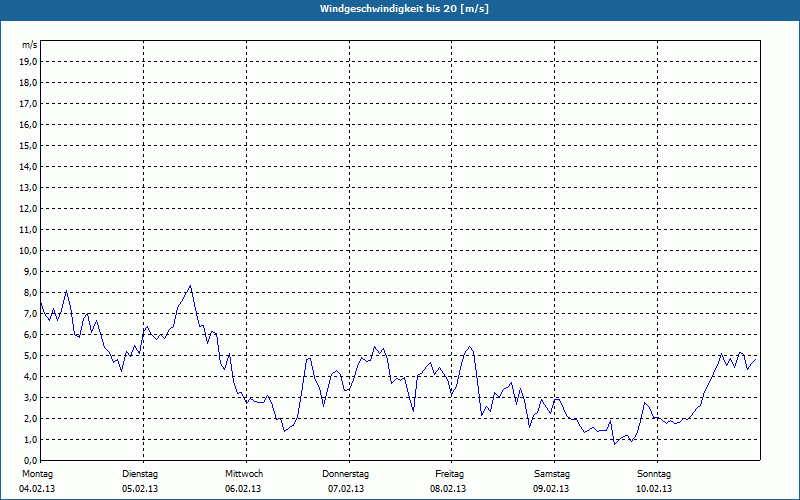
Task: Select the 12,0 axis value
Action: pos(28,208)
